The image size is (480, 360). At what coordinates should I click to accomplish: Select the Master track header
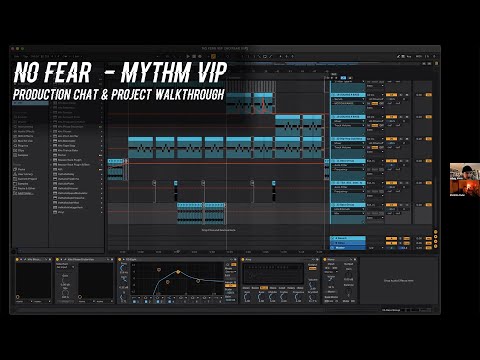348,248
